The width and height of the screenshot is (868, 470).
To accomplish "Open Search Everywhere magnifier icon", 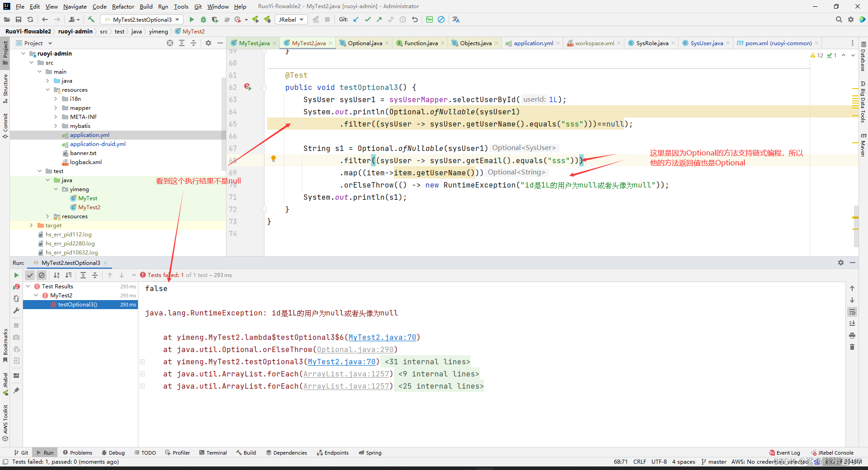I will (839, 19).
